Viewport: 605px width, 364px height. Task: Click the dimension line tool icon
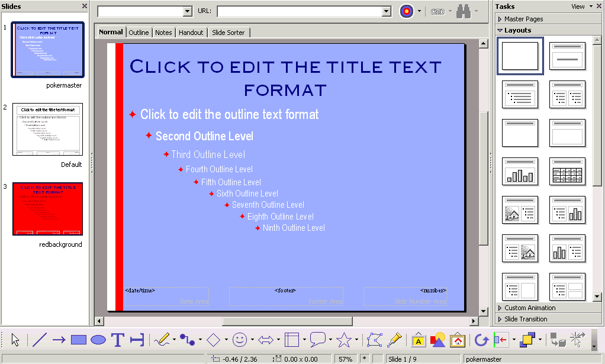[x=137, y=340]
